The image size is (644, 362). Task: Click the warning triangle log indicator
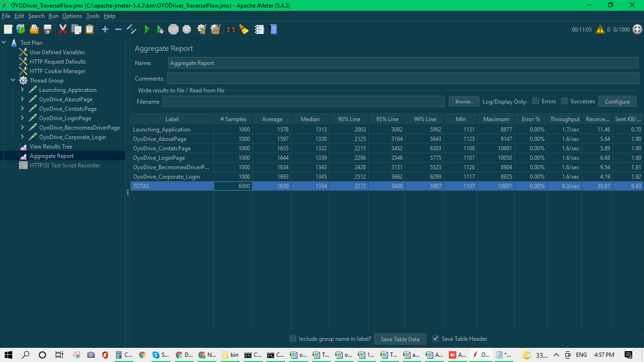600,29
